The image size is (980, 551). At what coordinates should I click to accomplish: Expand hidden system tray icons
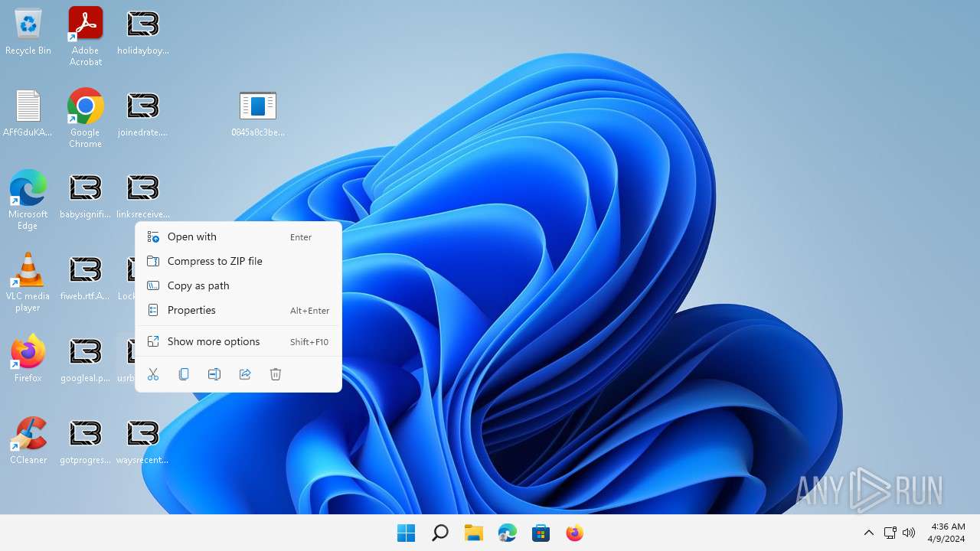click(868, 533)
